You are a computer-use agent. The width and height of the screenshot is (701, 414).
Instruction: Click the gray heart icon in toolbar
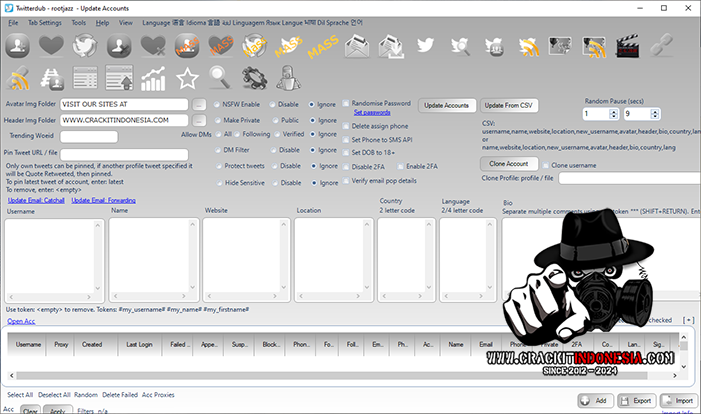point(52,46)
